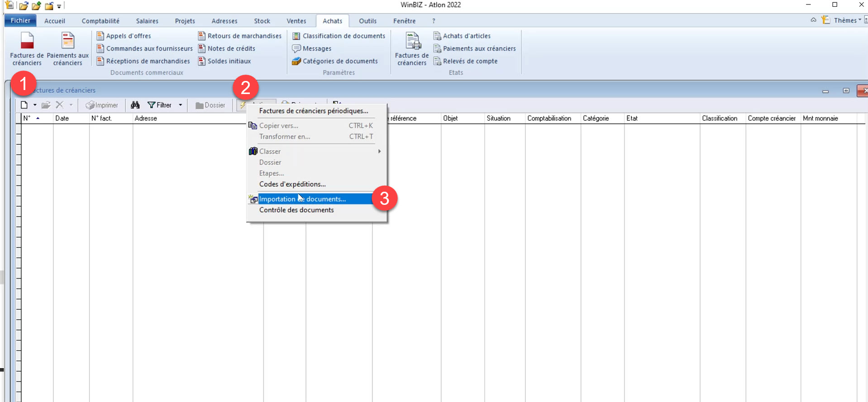Switch to the Ventes tab
This screenshot has width=868, height=402.
tap(296, 21)
